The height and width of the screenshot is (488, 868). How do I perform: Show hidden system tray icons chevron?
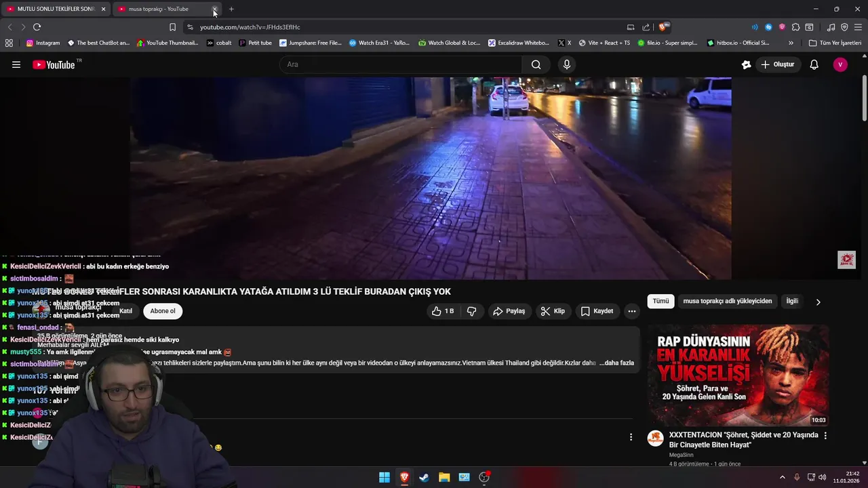pyautogui.click(x=782, y=477)
